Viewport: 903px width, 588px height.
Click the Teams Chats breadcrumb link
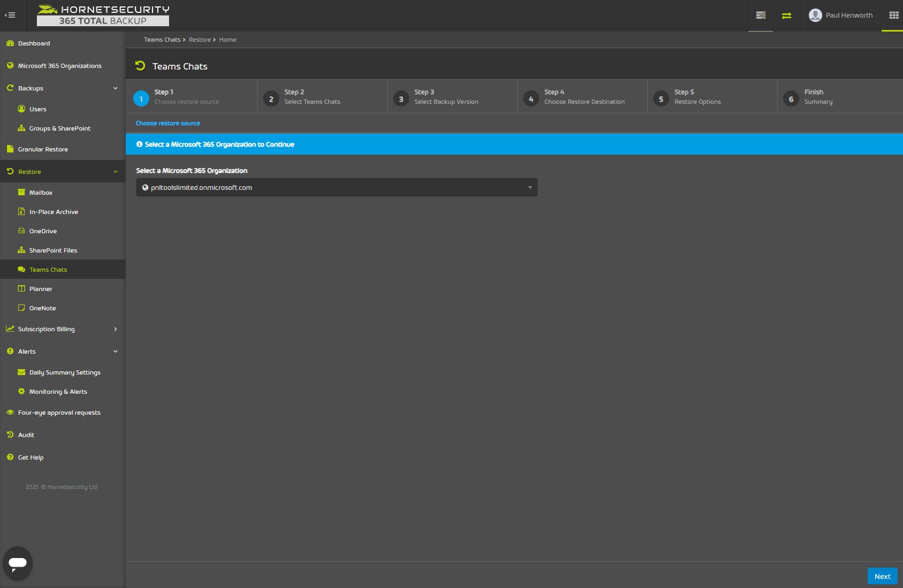click(x=162, y=40)
